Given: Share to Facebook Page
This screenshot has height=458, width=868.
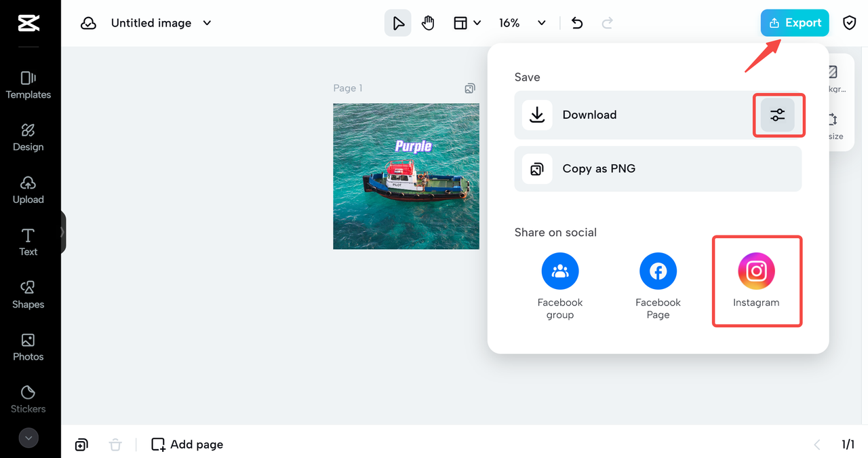Looking at the screenshot, I should [x=658, y=286].
